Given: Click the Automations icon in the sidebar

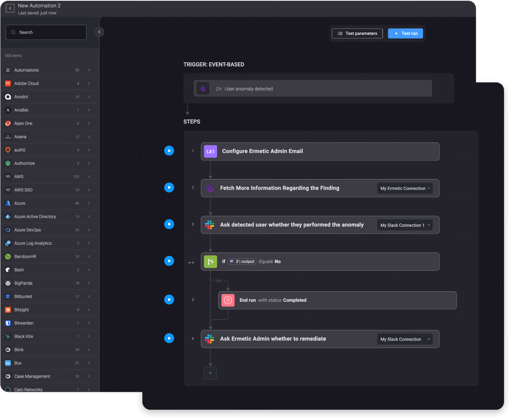Looking at the screenshot, I should [8, 70].
